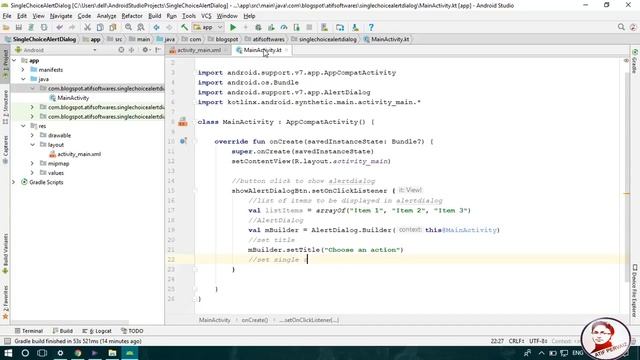Click the Redo arrow in toolbar

coord(72,27)
